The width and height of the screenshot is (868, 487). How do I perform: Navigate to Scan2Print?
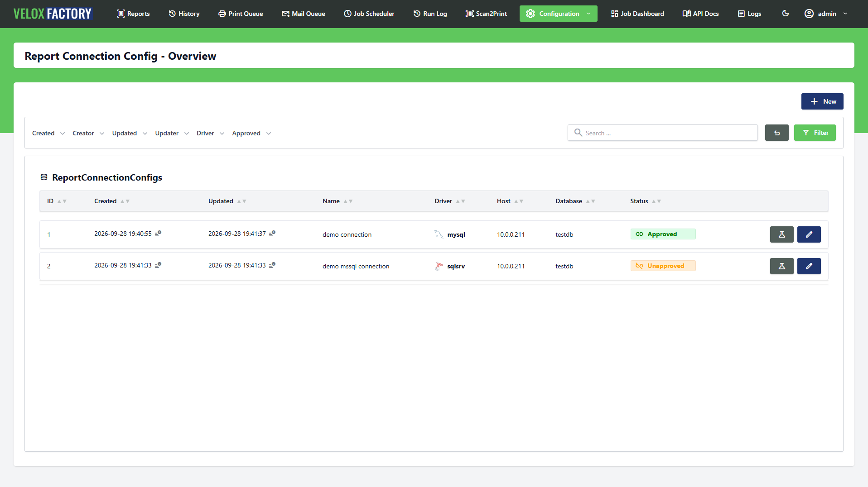(486, 14)
